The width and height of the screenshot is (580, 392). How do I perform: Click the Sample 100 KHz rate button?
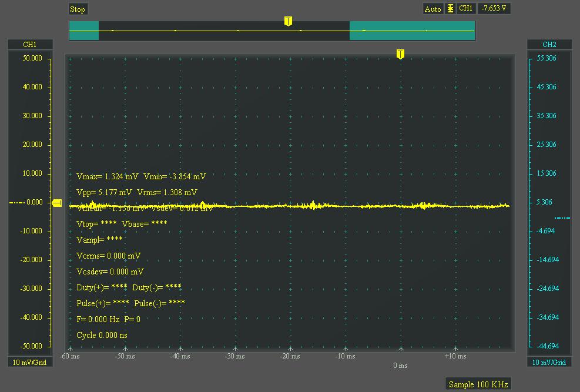coord(477,384)
